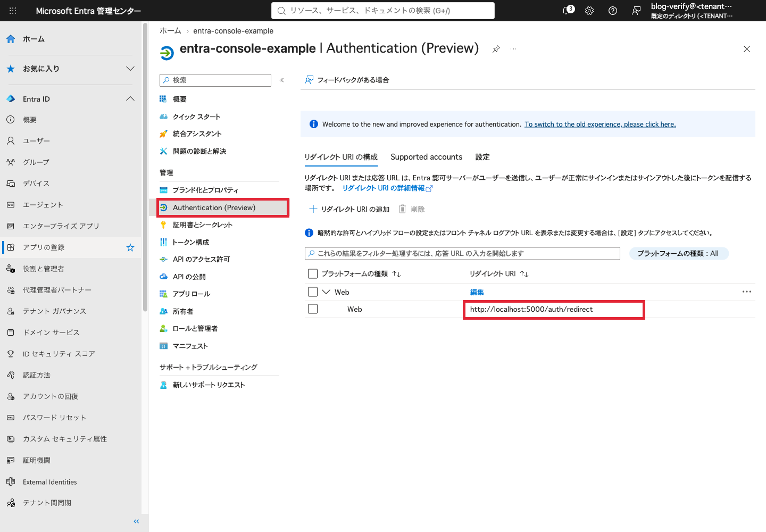Click the resource menu 検索 box
The image size is (766, 532).
click(x=215, y=80)
